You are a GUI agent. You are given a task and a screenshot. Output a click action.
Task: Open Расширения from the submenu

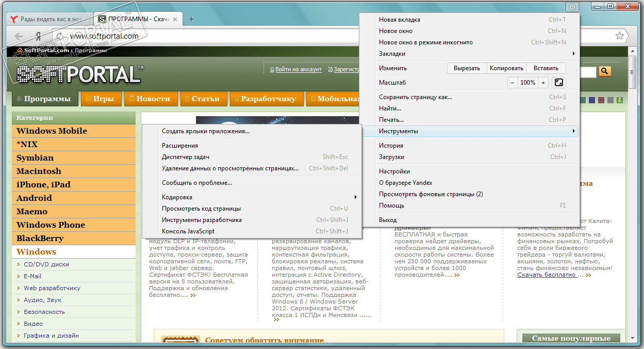coord(252,146)
